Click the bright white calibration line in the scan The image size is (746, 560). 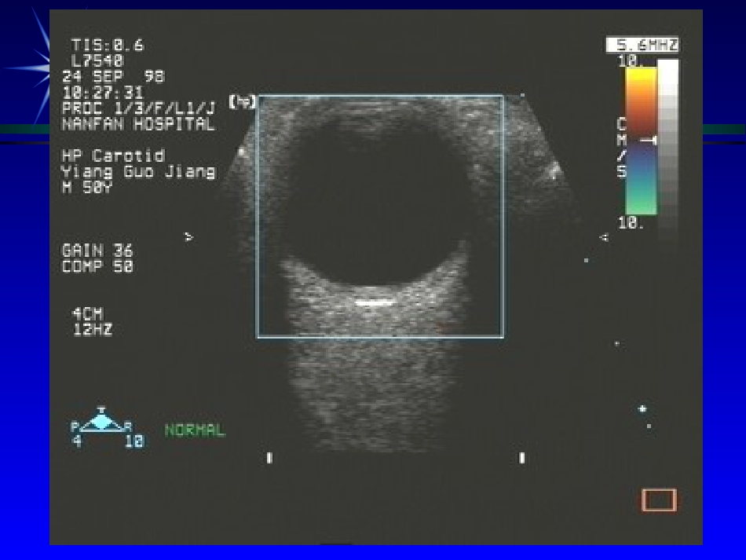(375, 302)
